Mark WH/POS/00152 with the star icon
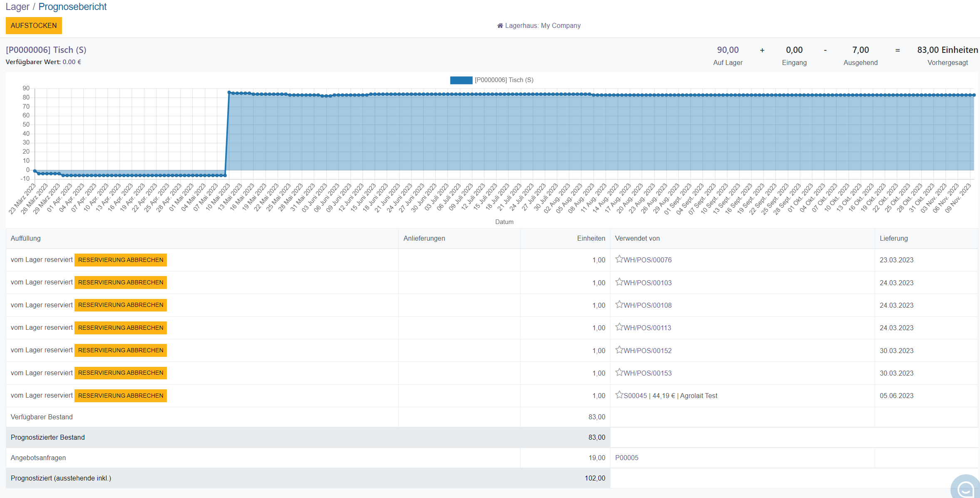This screenshot has width=980, height=498. click(x=619, y=350)
